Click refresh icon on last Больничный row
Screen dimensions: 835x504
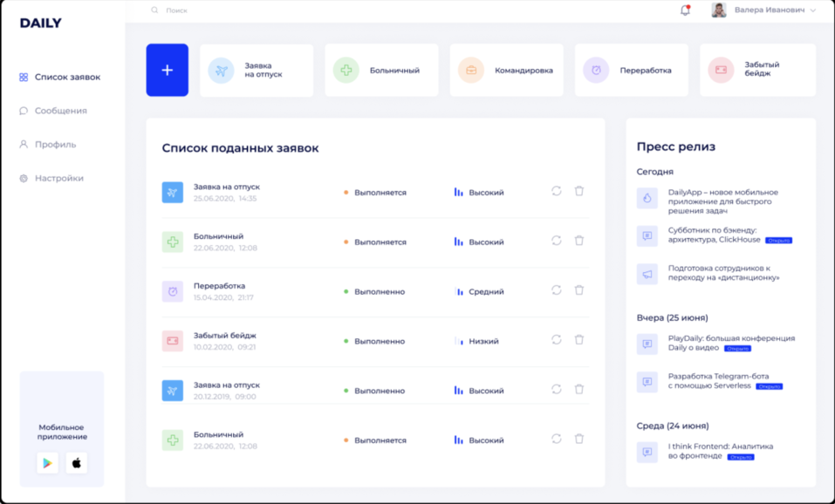[556, 439]
